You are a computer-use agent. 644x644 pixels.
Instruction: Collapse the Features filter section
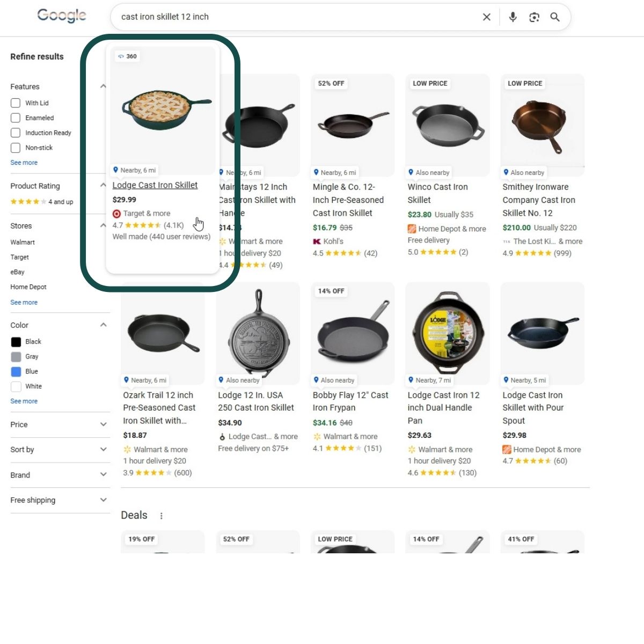tap(103, 86)
